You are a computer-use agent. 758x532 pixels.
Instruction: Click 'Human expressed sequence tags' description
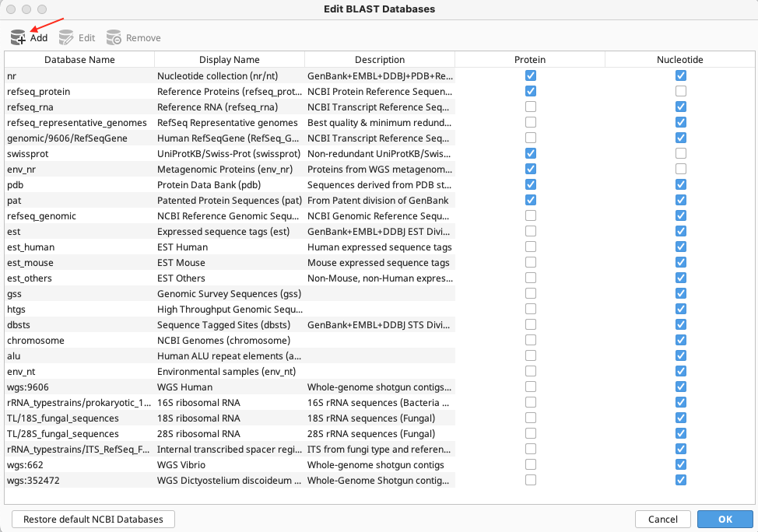[380, 247]
